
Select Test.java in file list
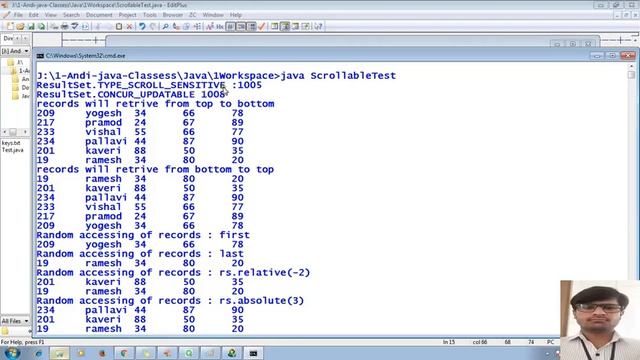click(x=13, y=150)
